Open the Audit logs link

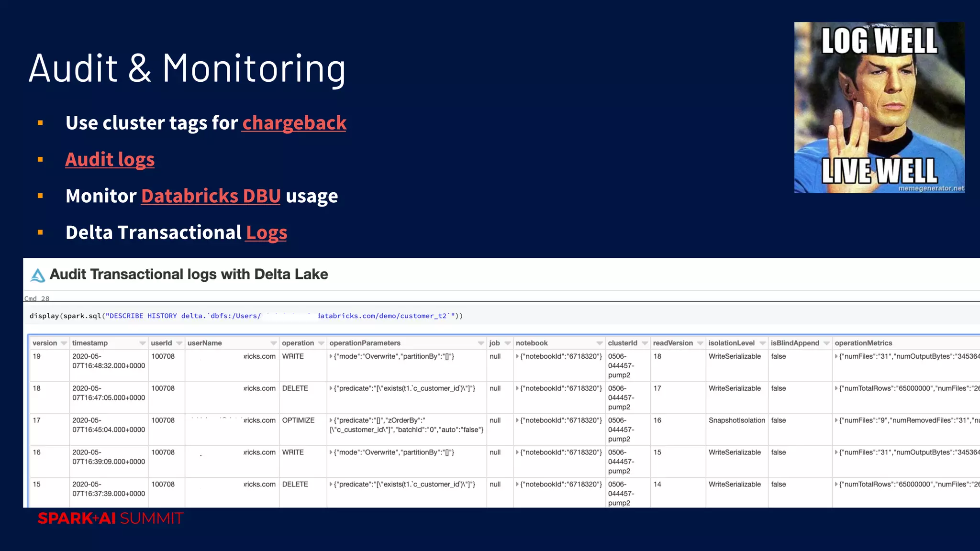coord(110,159)
